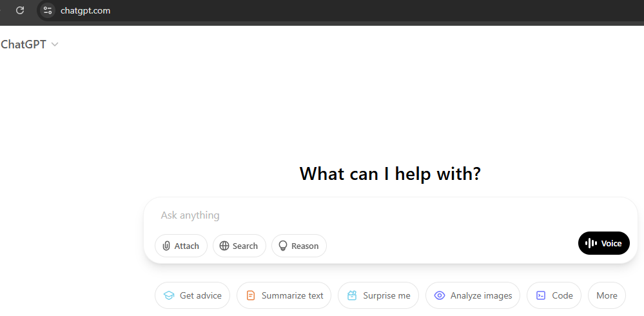Expand More suggestion options

pos(607,295)
